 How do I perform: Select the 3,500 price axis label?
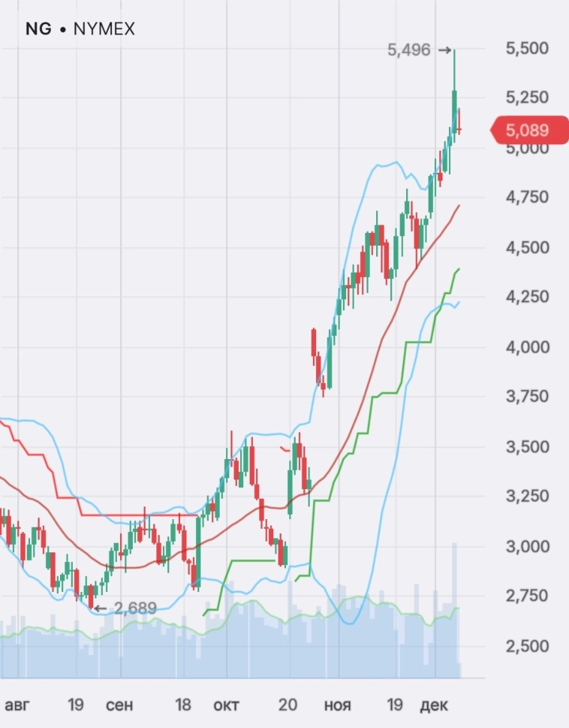pos(527,447)
